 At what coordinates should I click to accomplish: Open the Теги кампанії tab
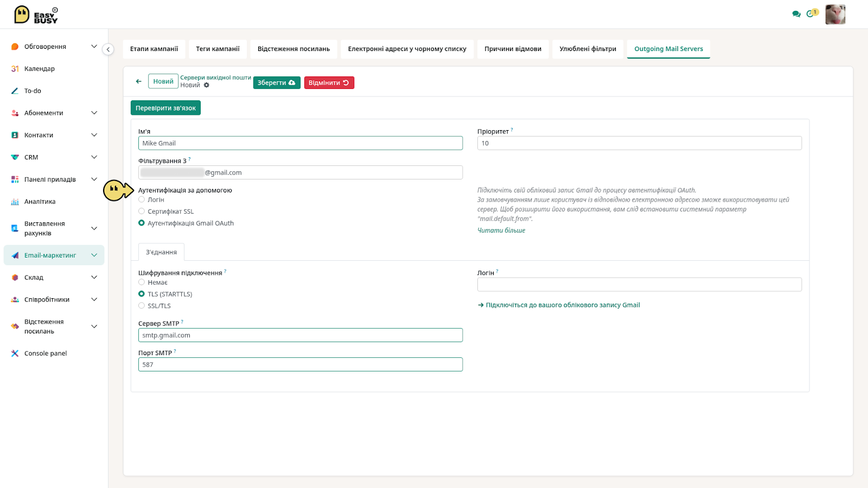218,49
